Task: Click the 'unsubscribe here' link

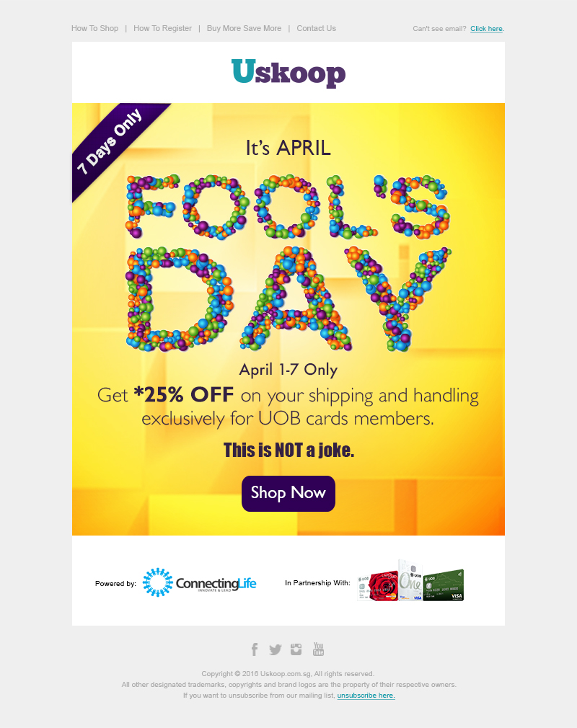Action: pyautogui.click(x=366, y=696)
